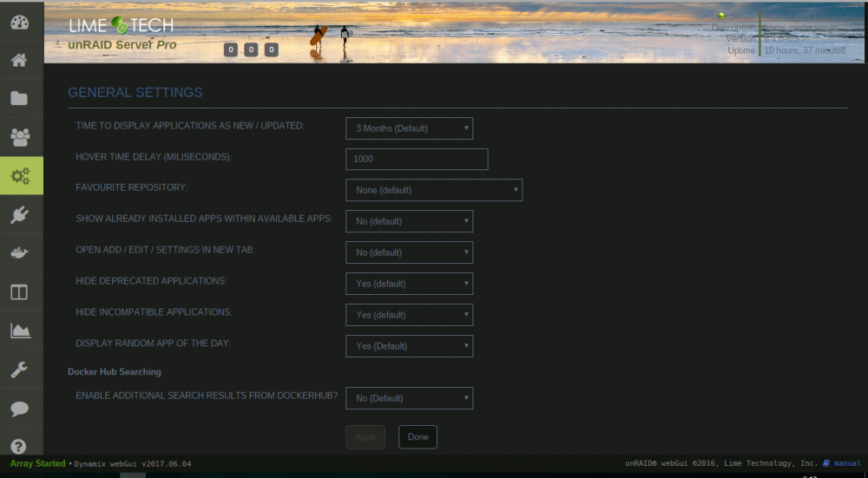Open Display Random App of the Day dropdown
The height and width of the screenshot is (478, 868).
[x=409, y=346]
